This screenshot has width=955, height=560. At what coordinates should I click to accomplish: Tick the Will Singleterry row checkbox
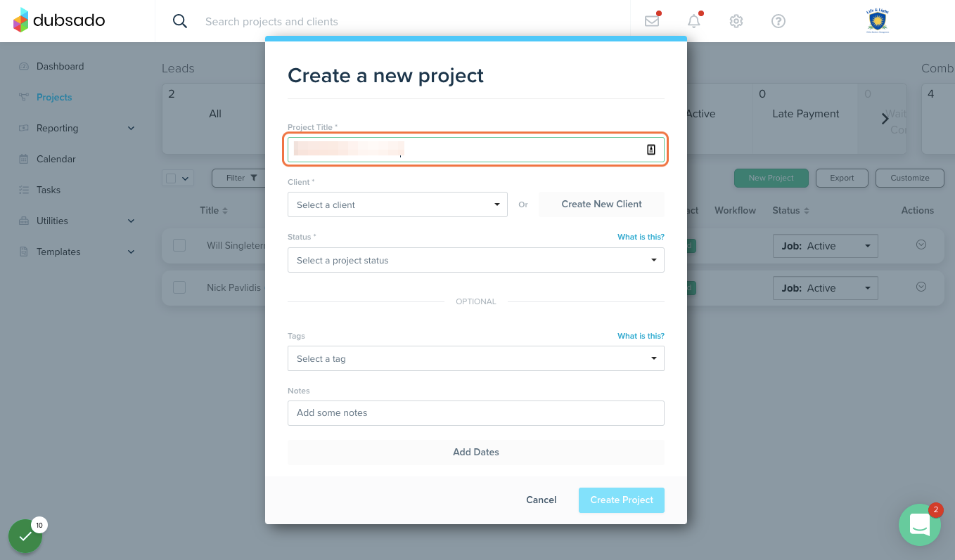[x=179, y=245]
